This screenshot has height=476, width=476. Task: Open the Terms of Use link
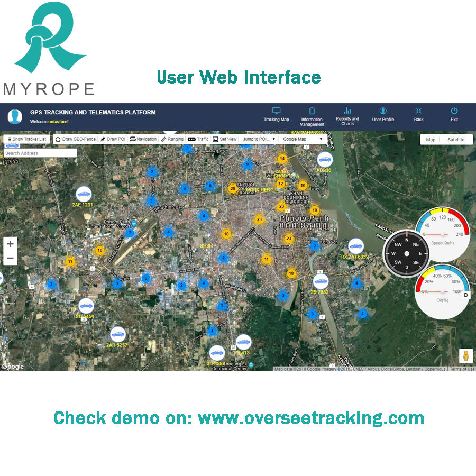point(462,369)
